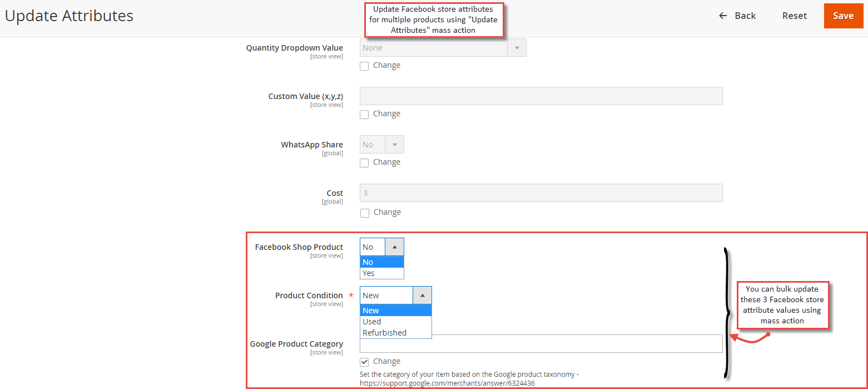Tick Change checkbox under Custom Value
This screenshot has width=868, height=389.
pyautogui.click(x=364, y=114)
